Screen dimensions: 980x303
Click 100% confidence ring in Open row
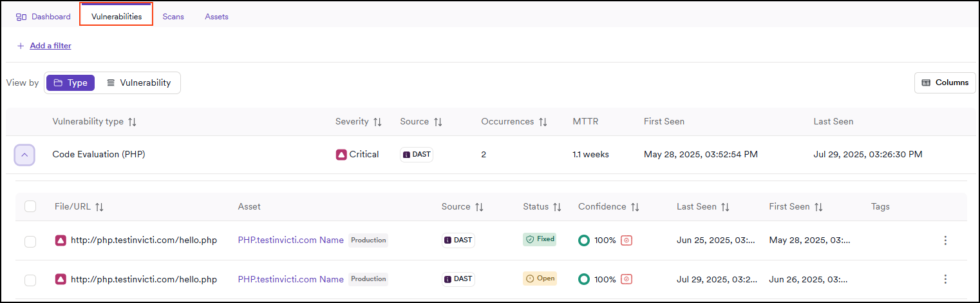pos(584,279)
